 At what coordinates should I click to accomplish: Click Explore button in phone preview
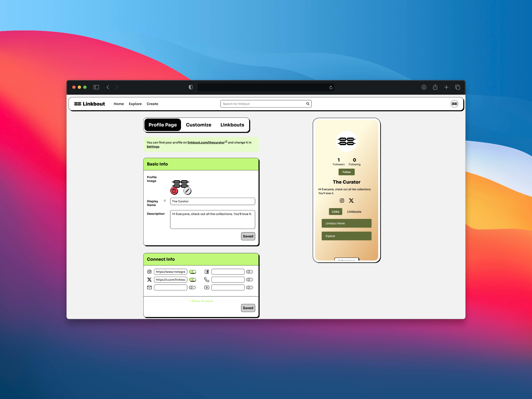pyautogui.click(x=347, y=236)
